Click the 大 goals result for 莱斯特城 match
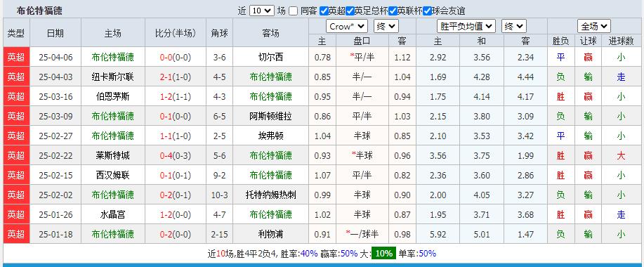 click(x=621, y=156)
